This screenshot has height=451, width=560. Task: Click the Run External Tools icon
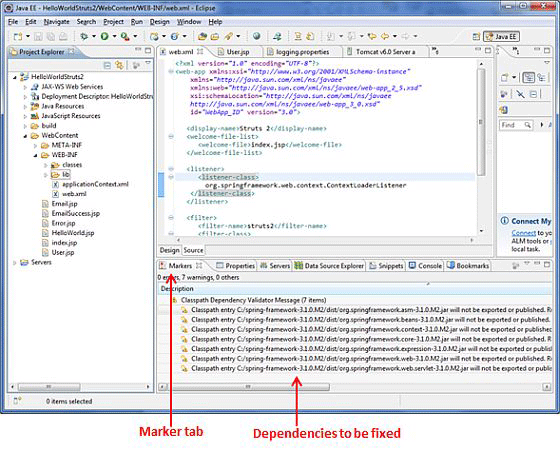click(x=125, y=36)
